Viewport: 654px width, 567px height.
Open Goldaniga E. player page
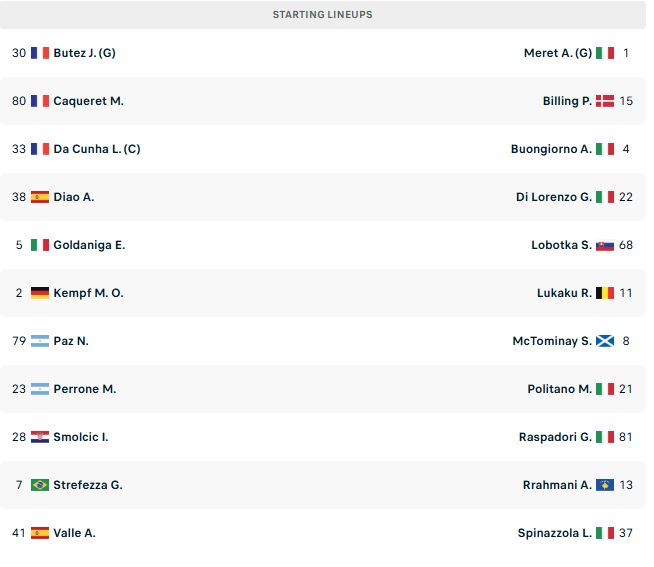click(89, 245)
